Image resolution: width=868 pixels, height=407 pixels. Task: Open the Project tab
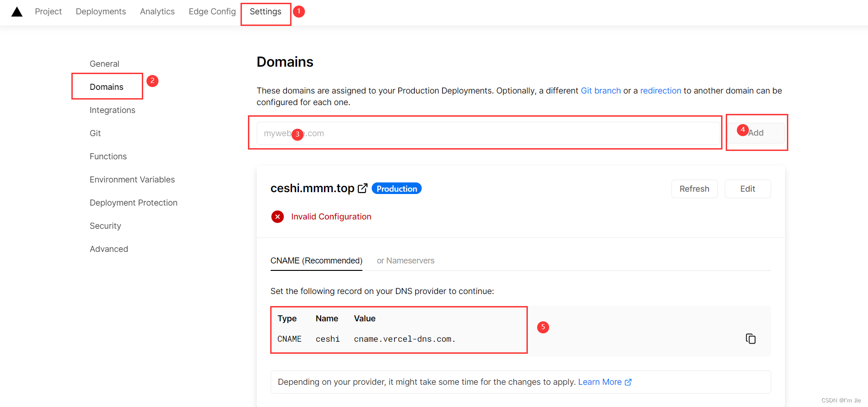pyautogui.click(x=48, y=12)
